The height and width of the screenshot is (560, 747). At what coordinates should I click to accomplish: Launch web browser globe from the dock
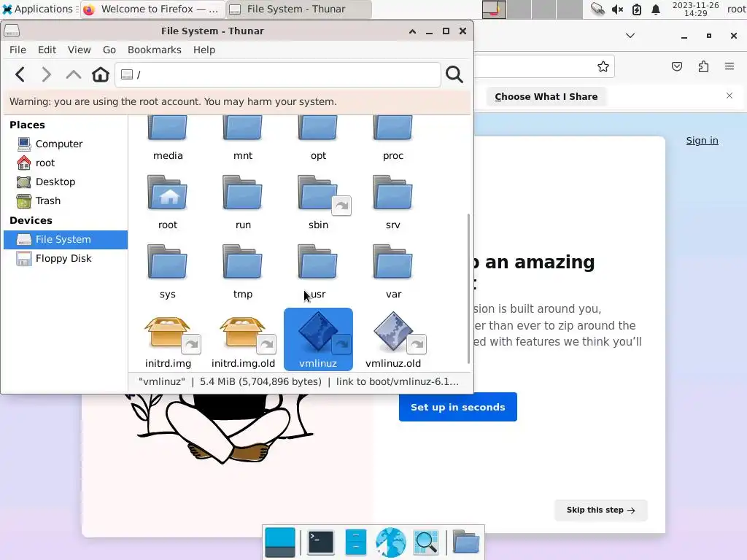tap(391, 542)
